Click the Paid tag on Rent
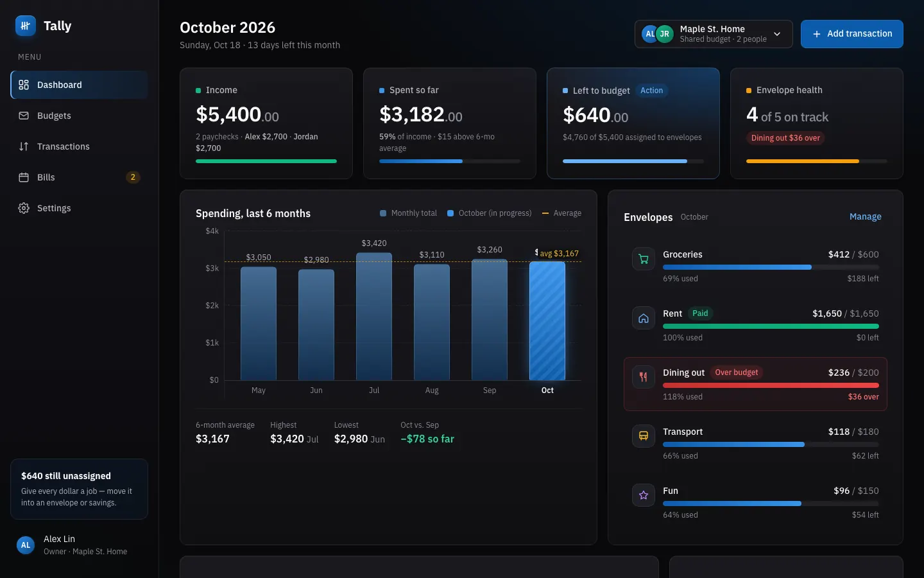Viewport: 924px width, 578px height. click(700, 313)
